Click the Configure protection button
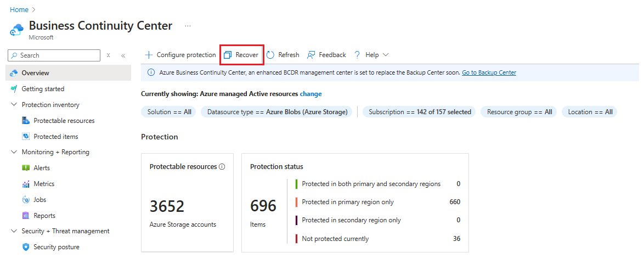The height and width of the screenshot is (264, 644). click(x=180, y=55)
